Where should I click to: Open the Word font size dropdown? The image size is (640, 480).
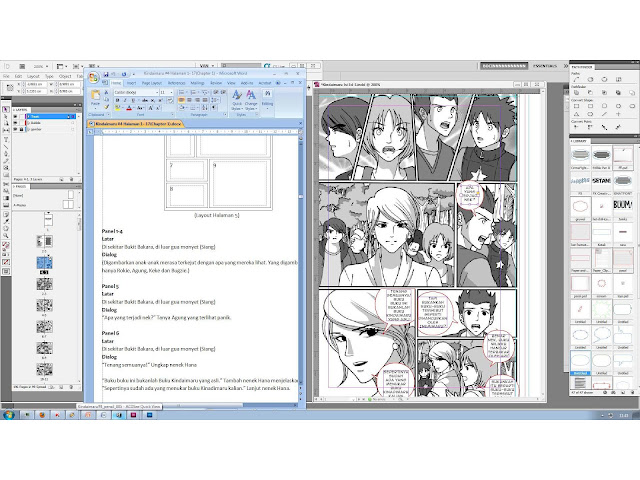pyautogui.click(x=171, y=93)
